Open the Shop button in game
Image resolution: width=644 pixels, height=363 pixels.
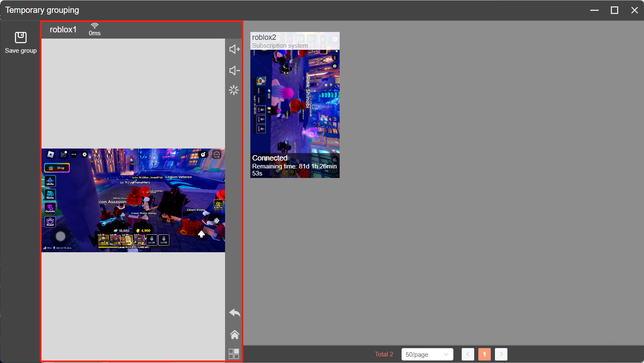click(57, 168)
